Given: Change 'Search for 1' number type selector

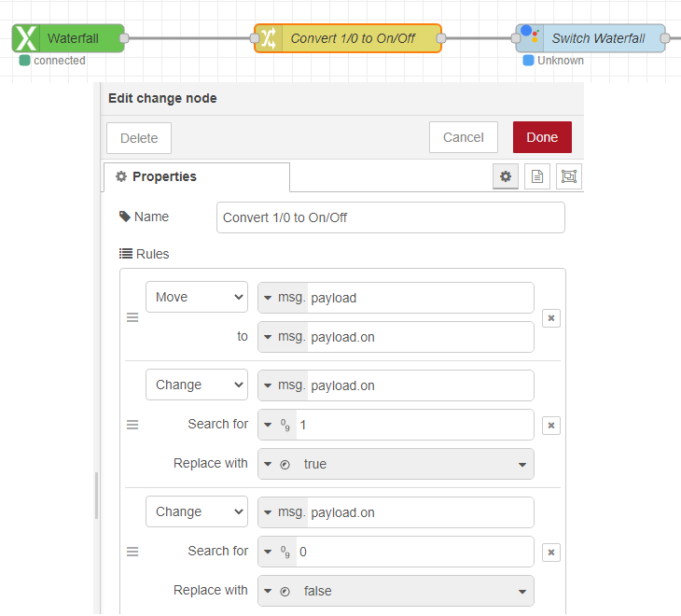Looking at the screenshot, I should coord(278,425).
